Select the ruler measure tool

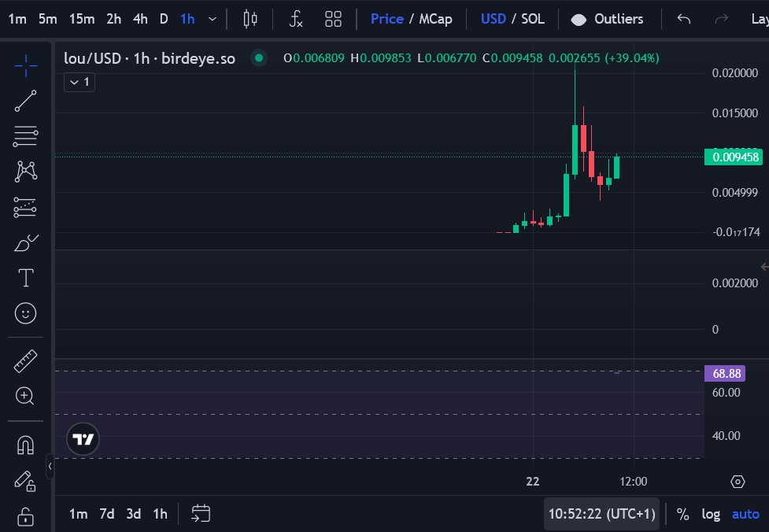point(25,361)
